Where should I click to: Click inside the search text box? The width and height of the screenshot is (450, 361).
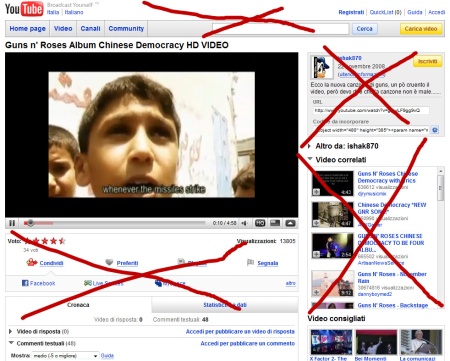coord(281,29)
